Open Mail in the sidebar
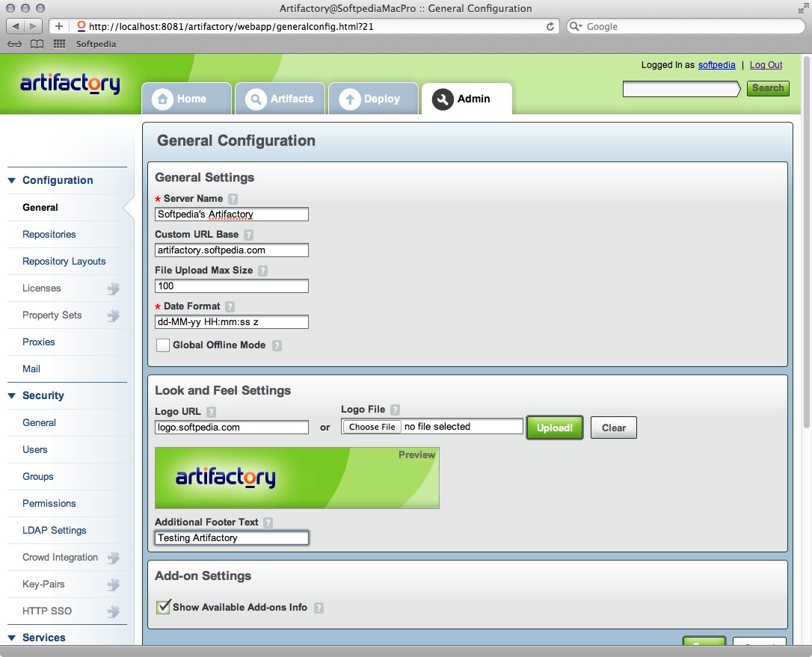Screen dimensions: 812x657 point(31,369)
